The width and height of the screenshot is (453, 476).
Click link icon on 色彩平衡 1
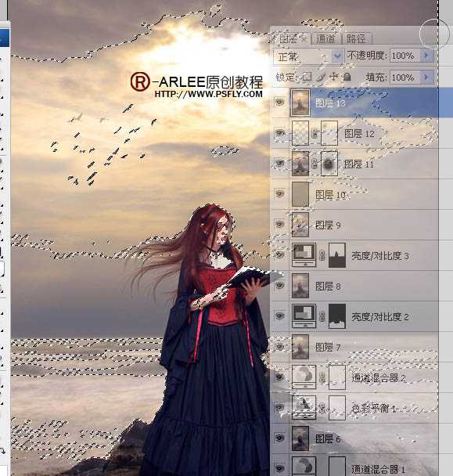322,408
